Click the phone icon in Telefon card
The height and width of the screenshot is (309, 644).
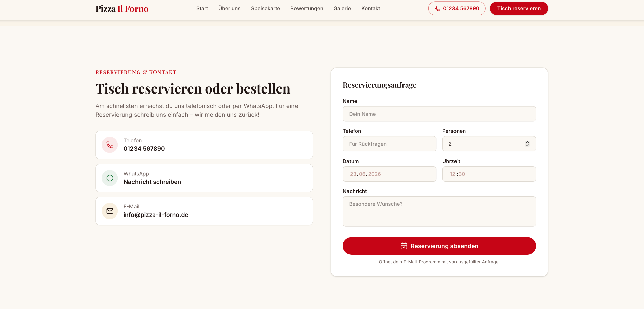110,145
